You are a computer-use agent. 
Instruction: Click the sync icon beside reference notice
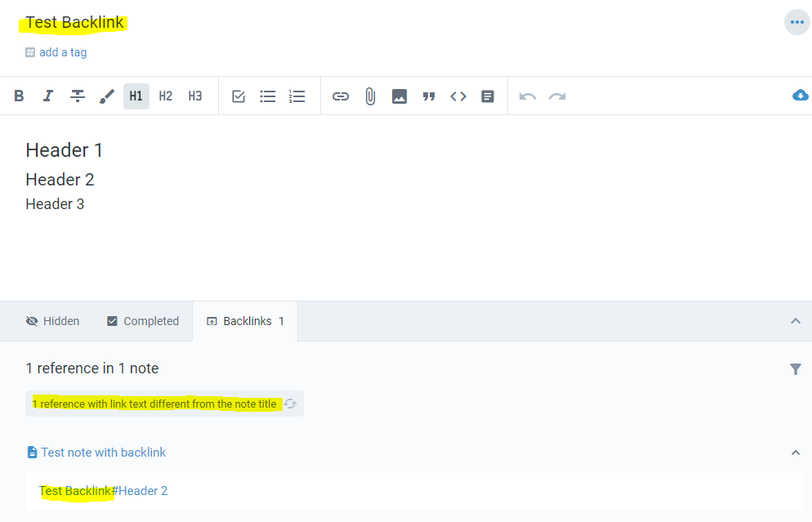tap(291, 404)
